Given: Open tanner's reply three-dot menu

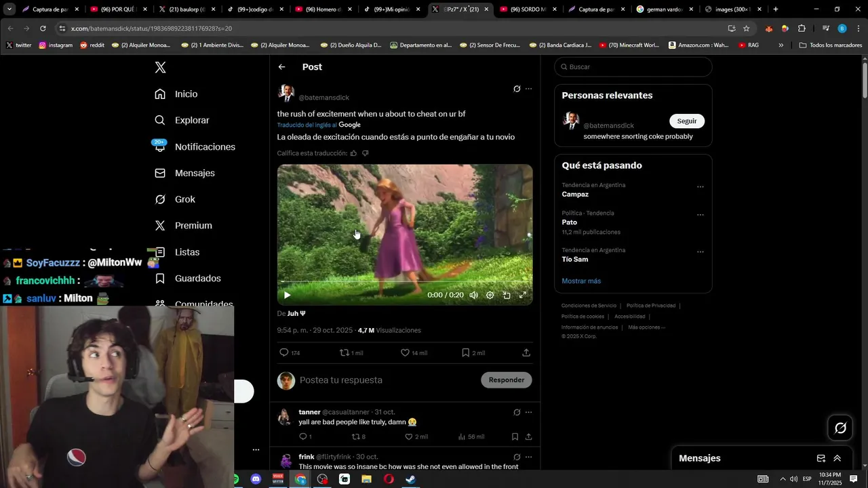Looking at the screenshot, I should click(529, 412).
